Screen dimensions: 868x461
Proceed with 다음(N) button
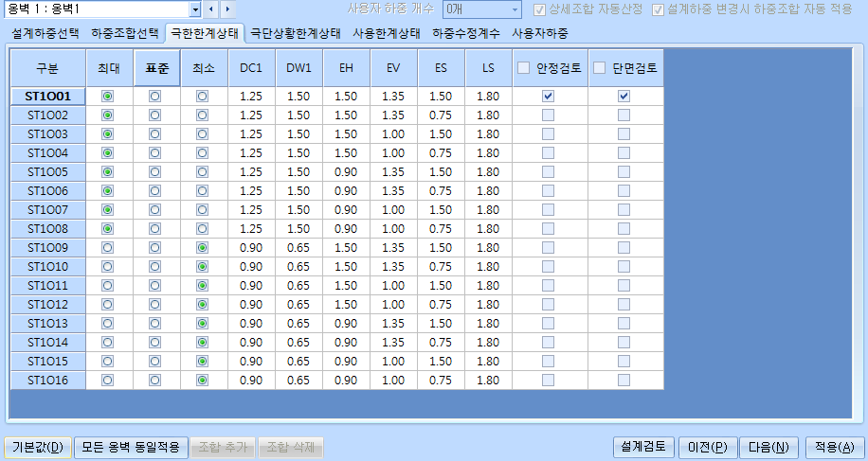[769, 447]
